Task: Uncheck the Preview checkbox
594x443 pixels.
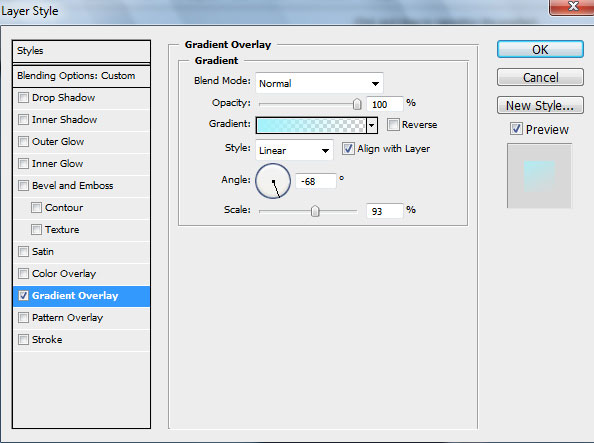Action: [516, 129]
